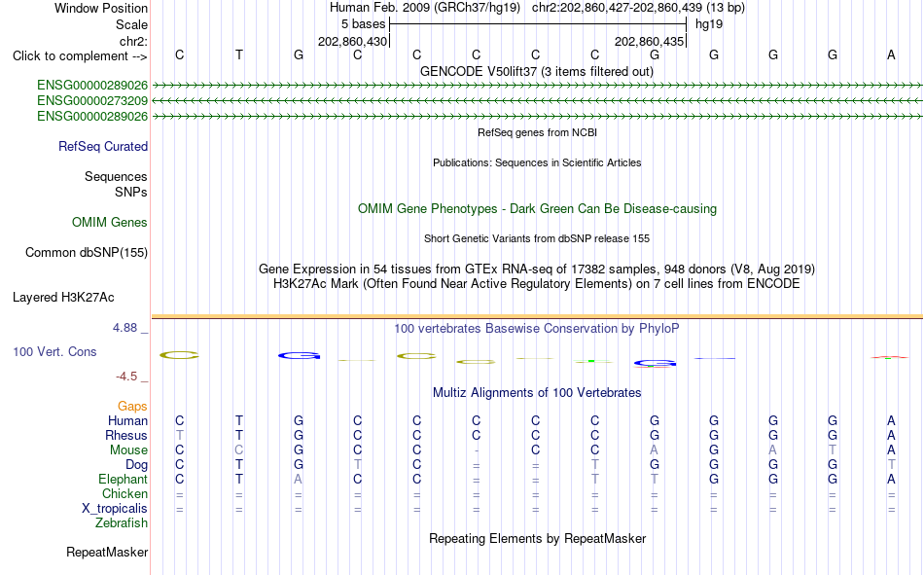Click the OMIM Genes track label
Screen dimensions: 924x575
[110, 223]
